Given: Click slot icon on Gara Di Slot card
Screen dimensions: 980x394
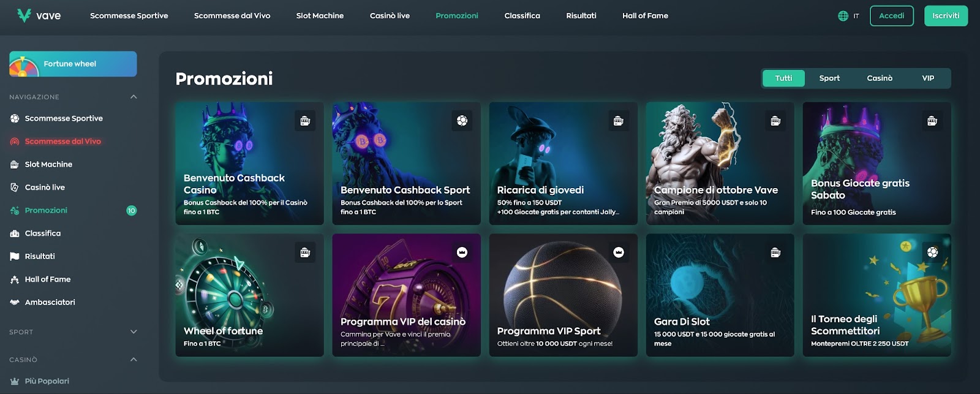Looking at the screenshot, I should (x=775, y=252).
